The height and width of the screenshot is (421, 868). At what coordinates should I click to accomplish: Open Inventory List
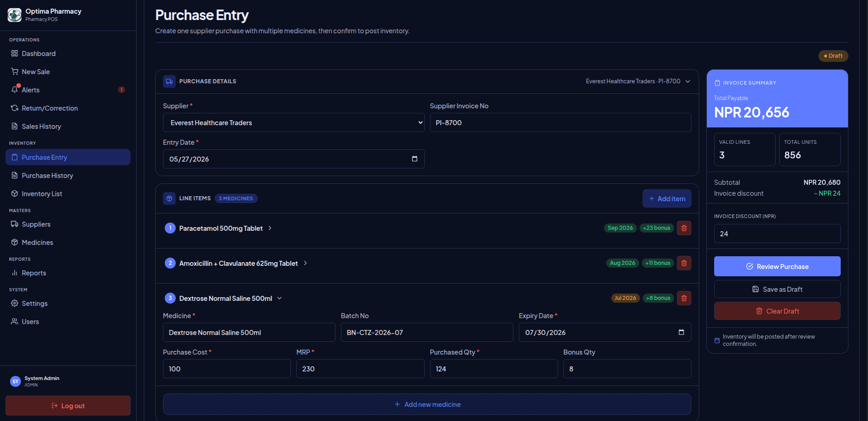pos(68,193)
